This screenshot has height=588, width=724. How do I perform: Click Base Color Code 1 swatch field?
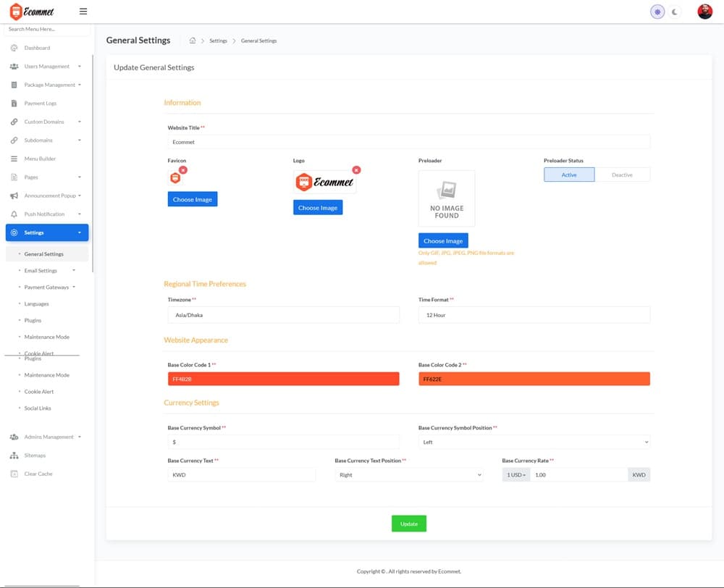coord(283,379)
